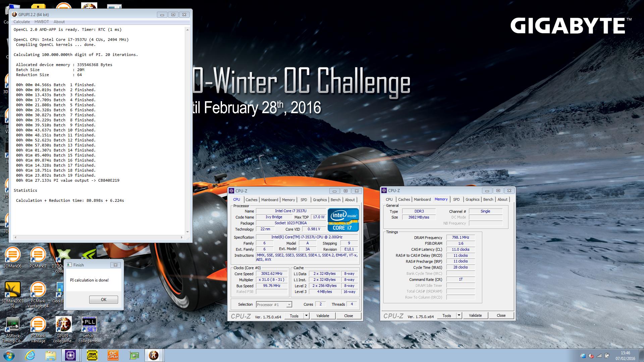644x362 pixels.
Task: Switch to Bench tab in left CPU-Z
Action: point(335,199)
